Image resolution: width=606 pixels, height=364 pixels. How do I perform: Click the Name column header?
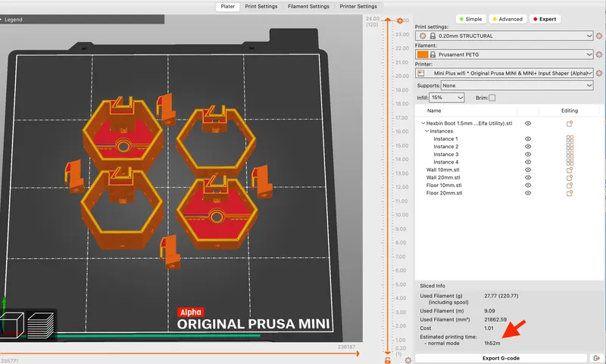434,110
